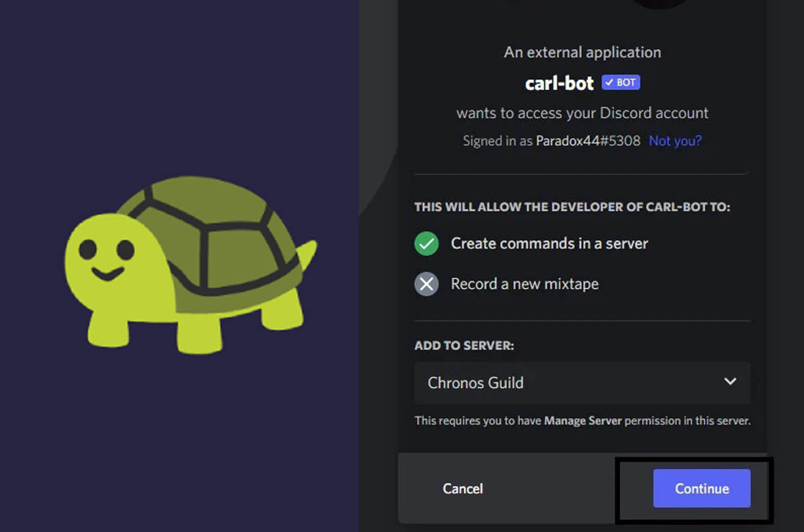Click "wants to access your Discord account"

pyautogui.click(x=582, y=113)
